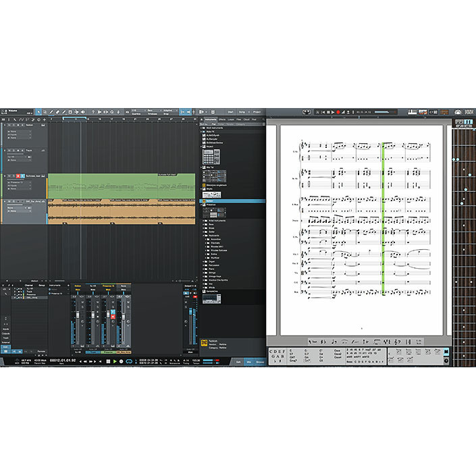Select the Notion entry in the instrument list
Screen dimensions: 476x476
(209, 201)
